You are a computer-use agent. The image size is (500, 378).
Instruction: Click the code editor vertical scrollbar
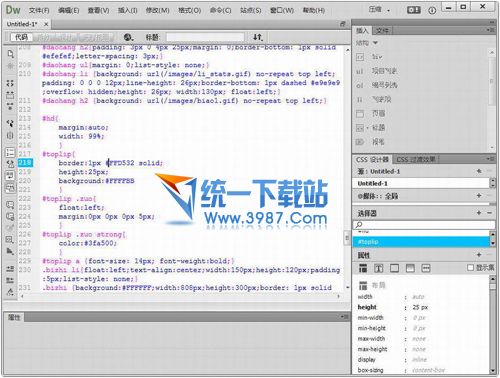pyautogui.click(x=347, y=168)
